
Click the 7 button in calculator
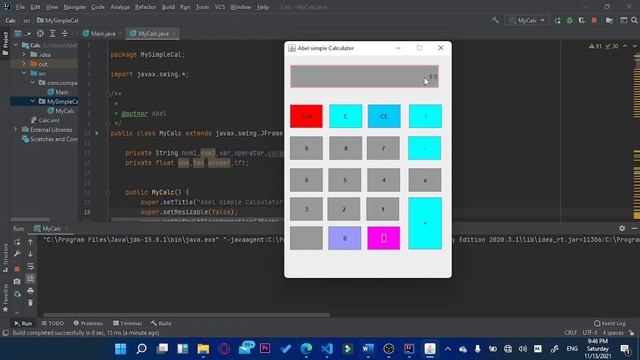coord(383,148)
